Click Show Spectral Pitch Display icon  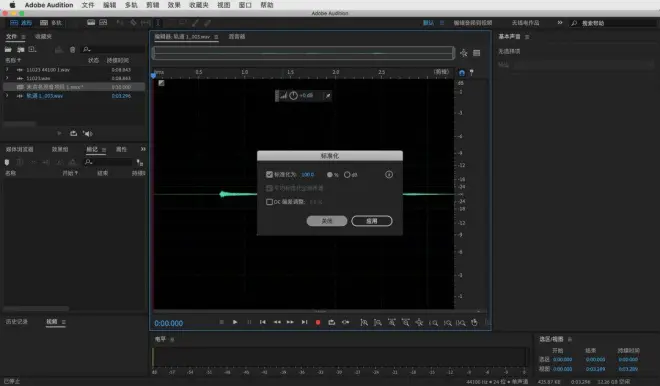pos(103,22)
